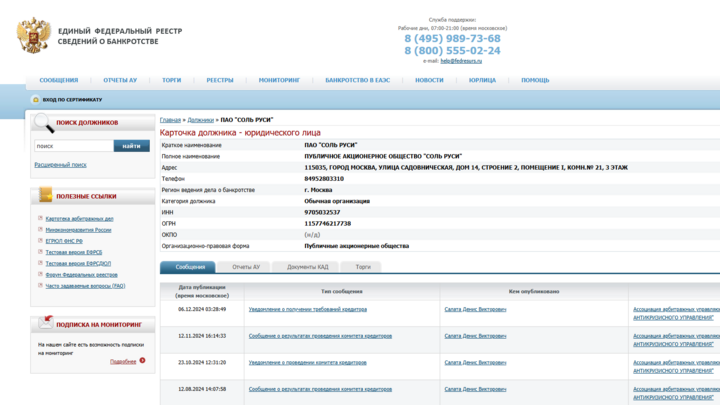
Task: Open Картотека арбитражных дел link
Action: point(79,219)
